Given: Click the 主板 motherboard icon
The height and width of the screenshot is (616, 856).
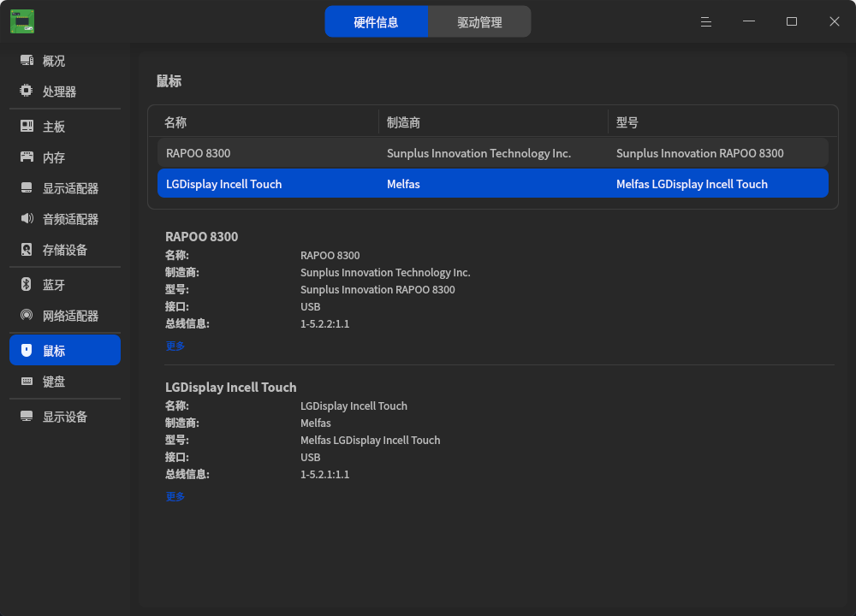Looking at the screenshot, I should [x=27, y=127].
